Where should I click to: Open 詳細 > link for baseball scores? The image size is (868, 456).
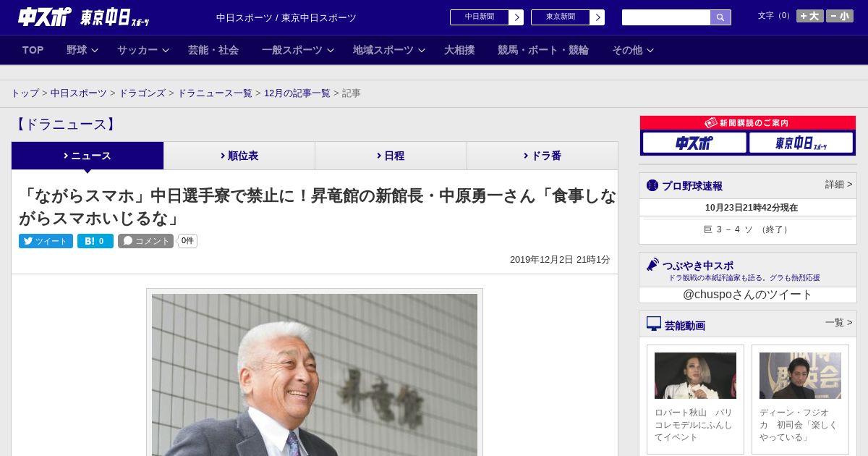click(838, 185)
